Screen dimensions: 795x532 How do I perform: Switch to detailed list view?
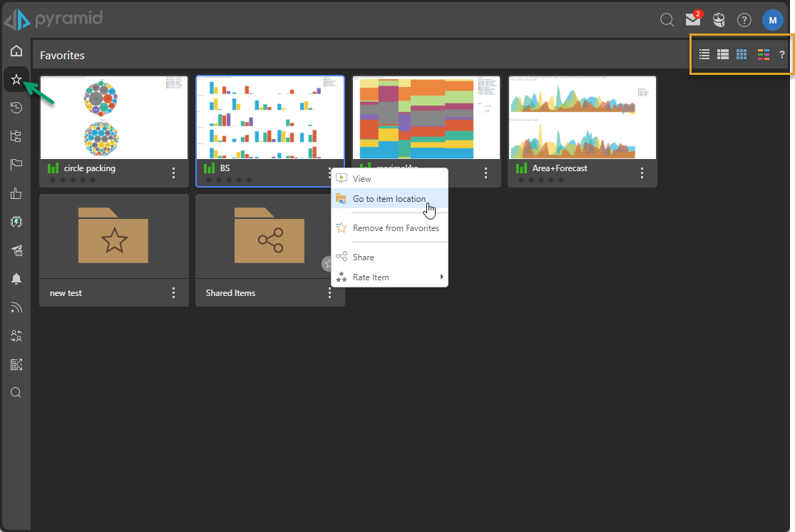[722, 54]
